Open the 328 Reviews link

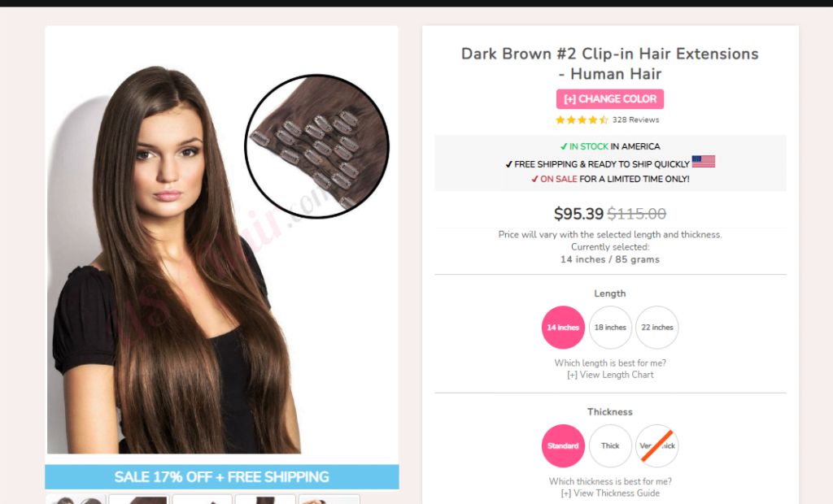[x=635, y=120]
